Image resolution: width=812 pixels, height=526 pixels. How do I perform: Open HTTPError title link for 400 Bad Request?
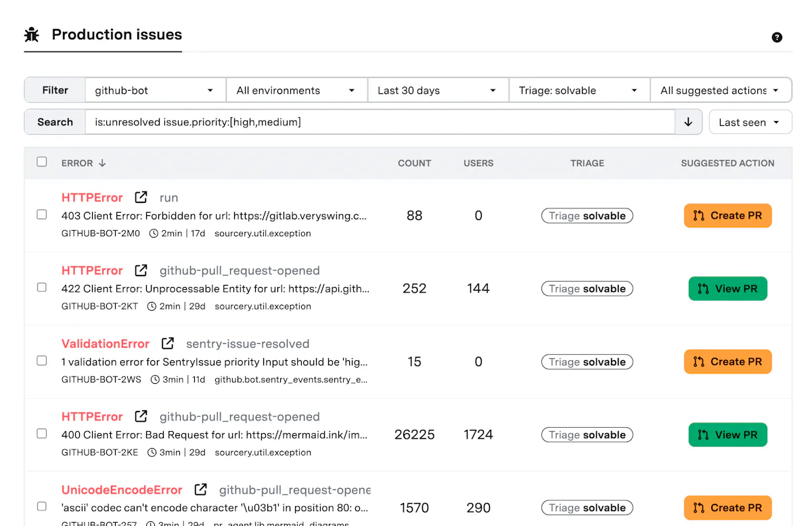tap(92, 417)
